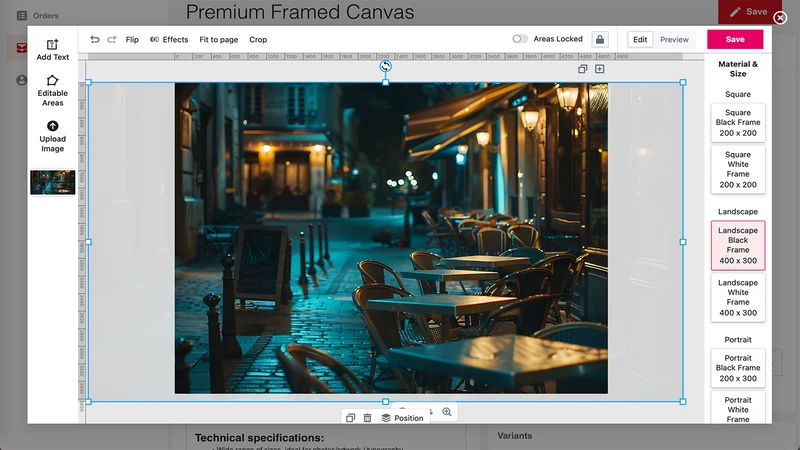Switch to Preview tab
This screenshot has height=450, width=800.
pyautogui.click(x=674, y=39)
